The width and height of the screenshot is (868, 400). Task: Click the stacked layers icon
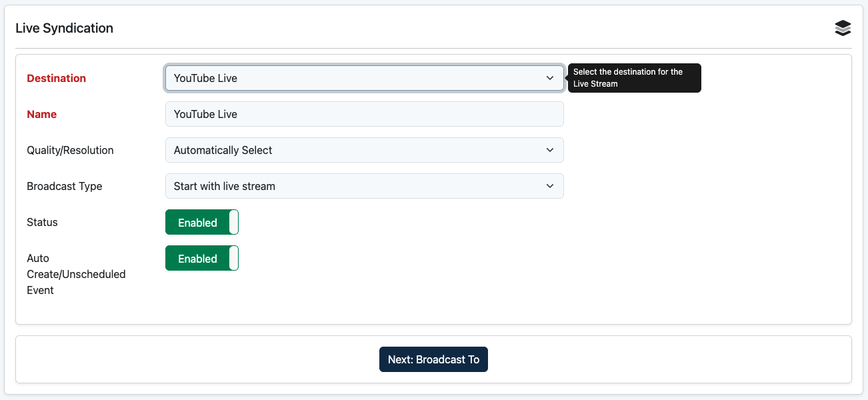[843, 28]
